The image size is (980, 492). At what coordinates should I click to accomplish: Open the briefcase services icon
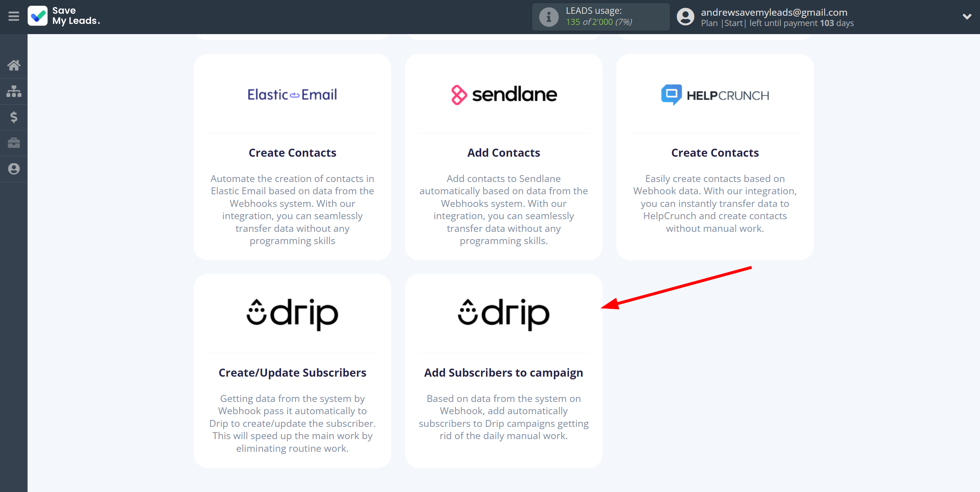(x=14, y=143)
